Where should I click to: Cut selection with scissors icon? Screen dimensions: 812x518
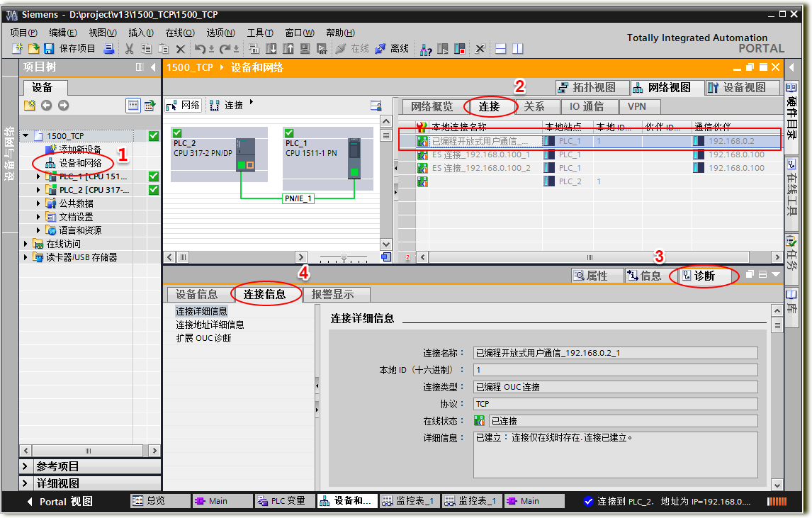tap(130, 49)
